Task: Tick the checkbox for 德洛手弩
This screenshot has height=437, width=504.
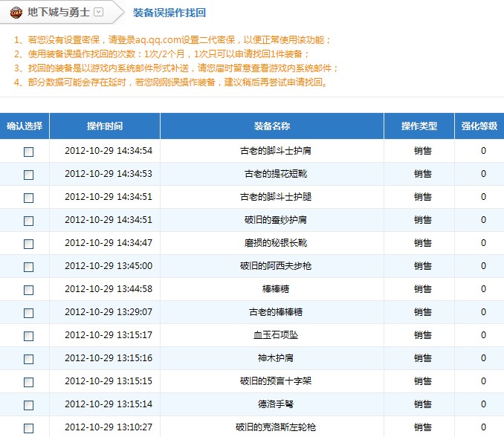Action: 28,405
